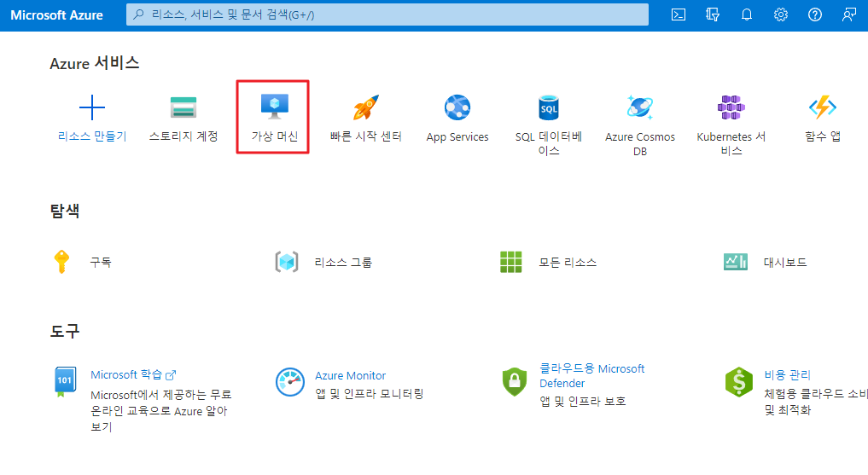The width and height of the screenshot is (868, 475).
Task: Click the 스토리지 계정 label text
Action: click(184, 136)
